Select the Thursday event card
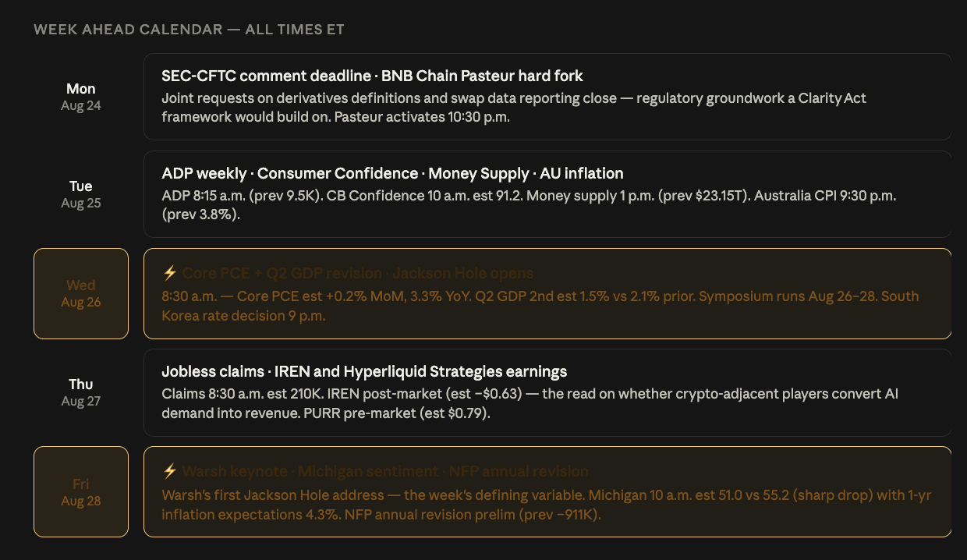The image size is (967, 560). tap(547, 392)
